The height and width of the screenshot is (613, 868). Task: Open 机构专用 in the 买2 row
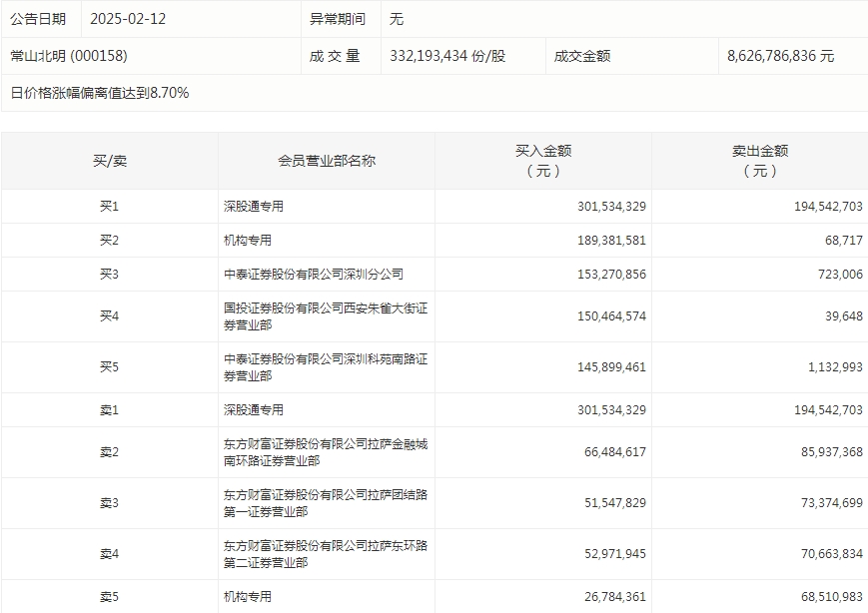coord(248,241)
